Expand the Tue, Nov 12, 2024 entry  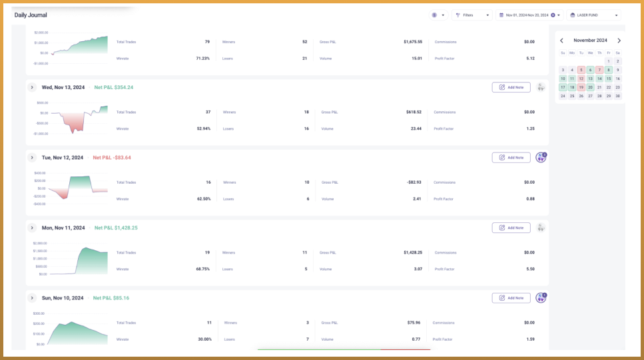click(32, 158)
